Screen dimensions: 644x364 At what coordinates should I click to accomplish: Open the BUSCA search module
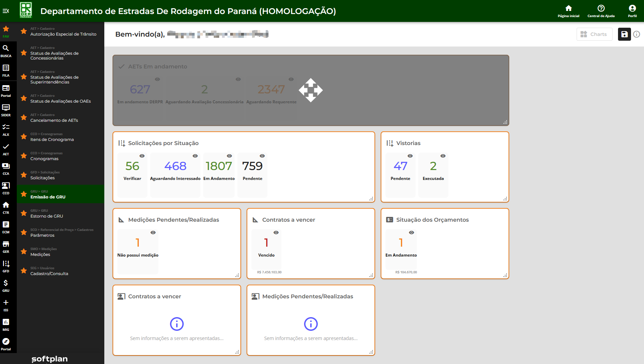(x=6, y=51)
